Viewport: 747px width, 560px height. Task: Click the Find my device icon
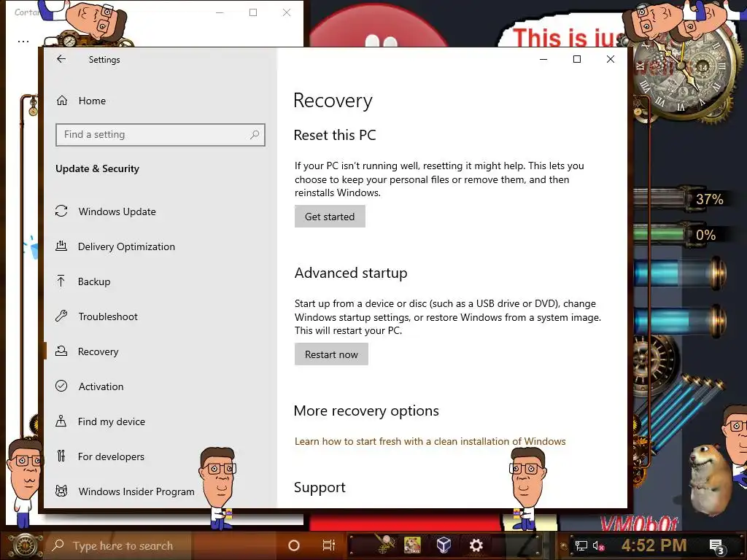point(61,421)
